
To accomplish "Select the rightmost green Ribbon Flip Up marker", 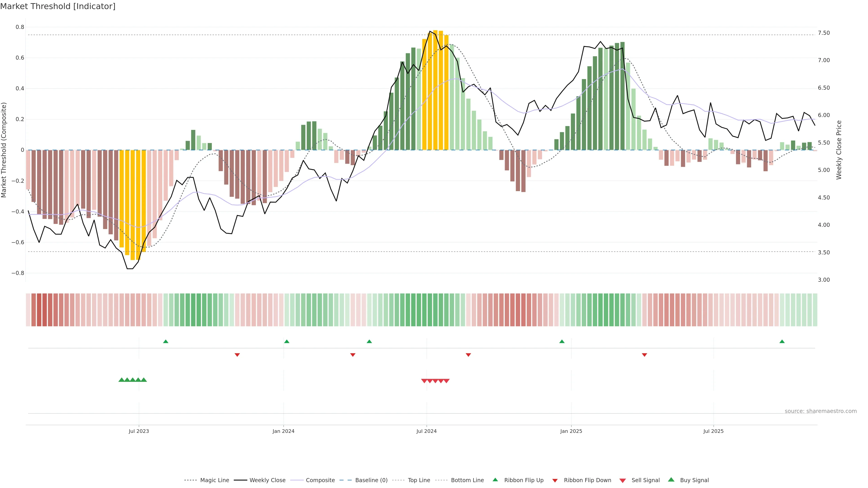I will coord(782,342).
